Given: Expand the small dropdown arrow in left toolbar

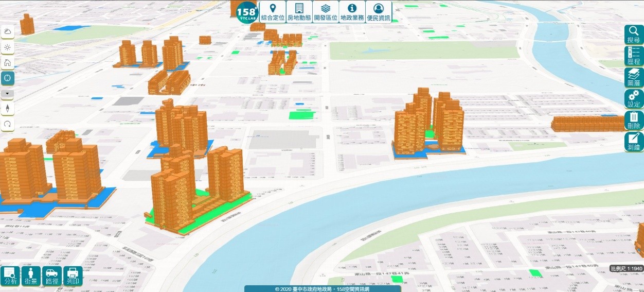Looking at the screenshot, I should pyautogui.click(x=8, y=94).
